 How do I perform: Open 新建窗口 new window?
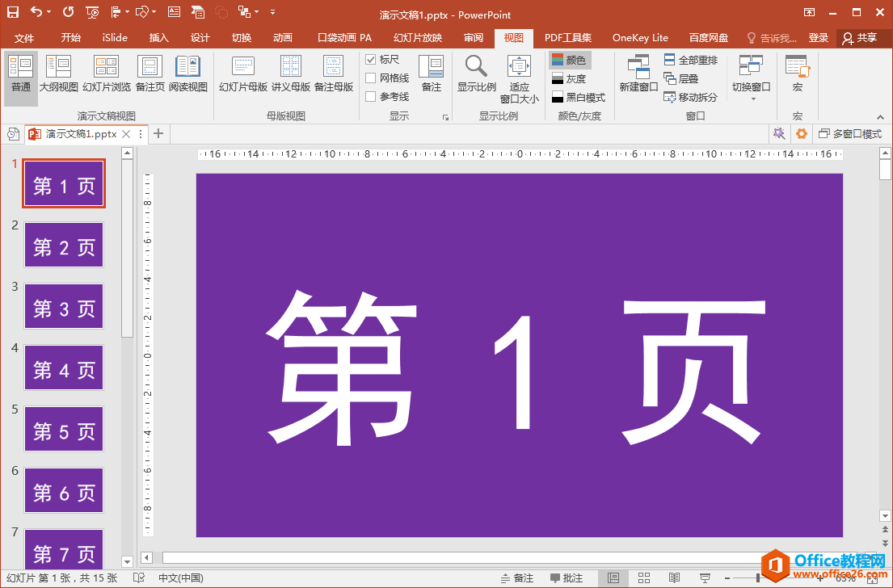638,73
